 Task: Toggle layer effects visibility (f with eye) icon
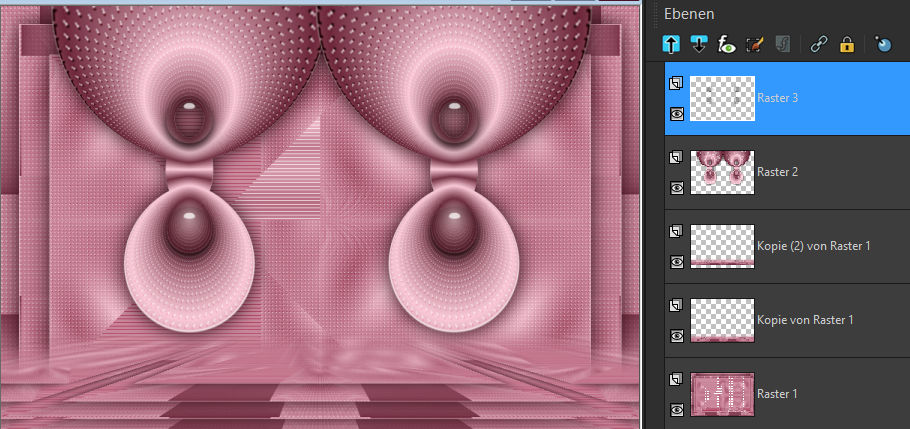tap(727, 44)
